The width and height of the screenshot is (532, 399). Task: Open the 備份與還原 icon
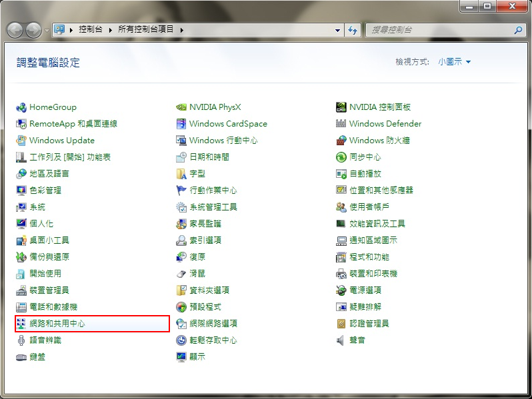pos(21,257)
